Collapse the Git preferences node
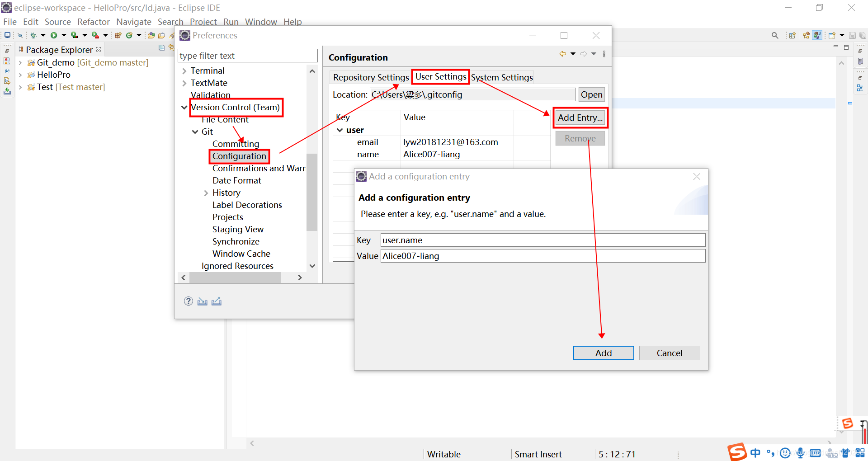The width and height of the screenshot is (868, 461). (x=195, y=132)
